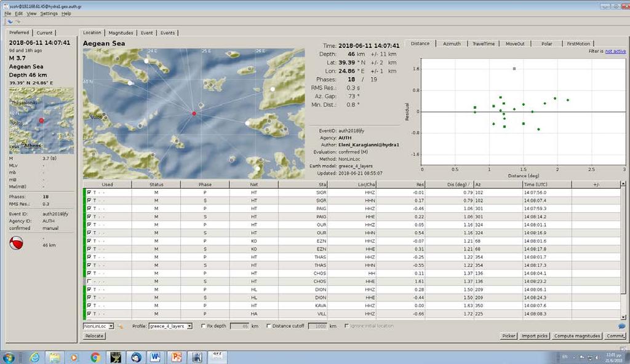Image resolution: width=630 pixels, height=364 pixels.
Task: Click the arrival table vertical scrollbar
Action: point(623,250)
